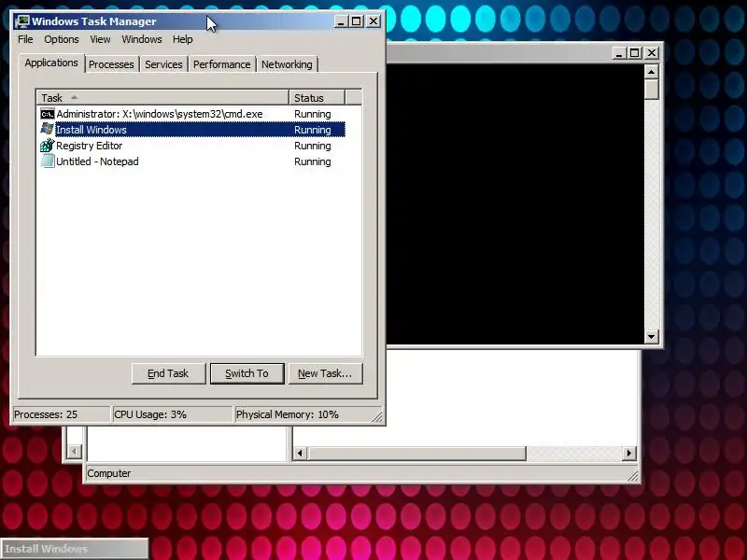This screenshot has width=747, height=560.
Task: Click the CPU Usage: 3% status entry
Action: (x=172, y=414)
